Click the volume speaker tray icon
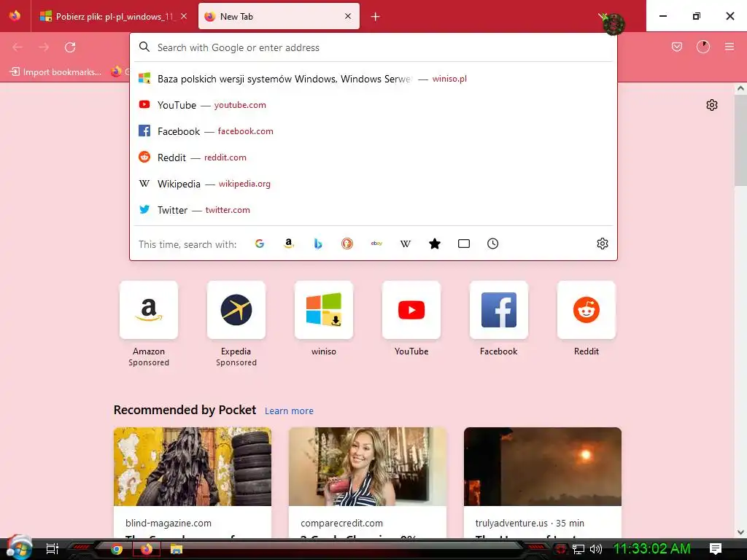The image size is (747, 560). (x=595, y=550)
